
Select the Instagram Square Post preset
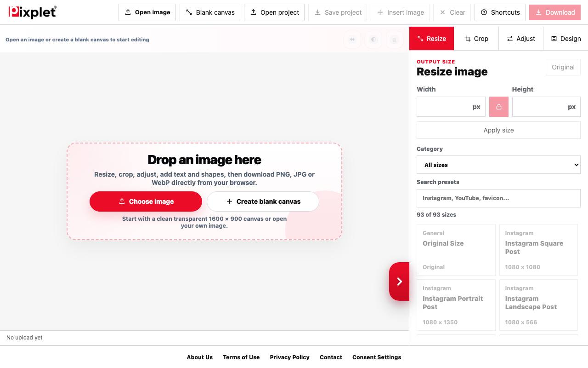(x=538, y=250)
